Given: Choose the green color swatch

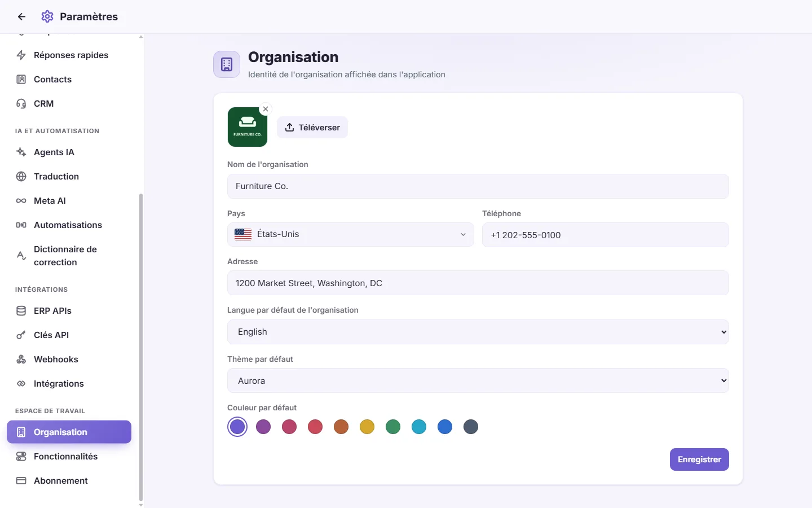Looking at the screenshot, I should point(393,427).
